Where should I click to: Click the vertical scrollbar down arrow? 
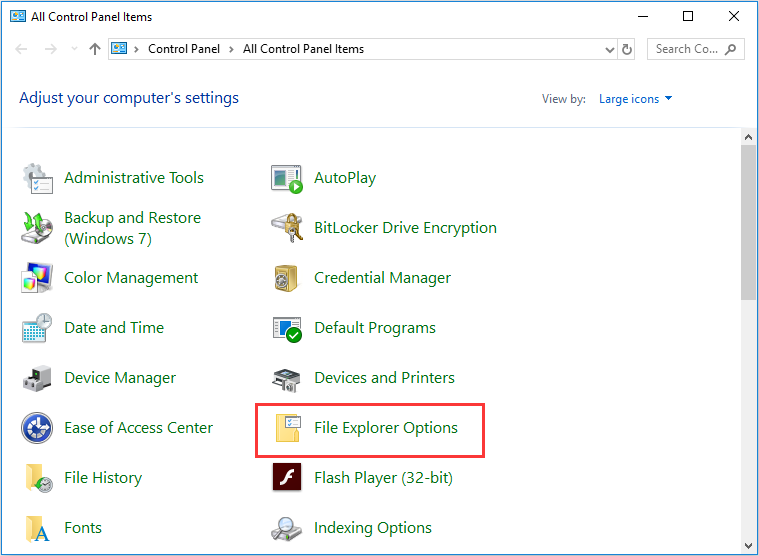coord(749,546)
